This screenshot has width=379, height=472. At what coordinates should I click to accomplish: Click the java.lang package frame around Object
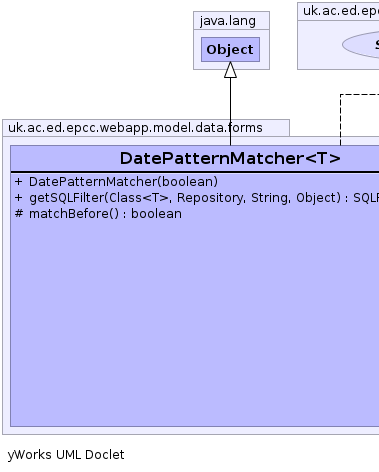tap(231, 41)
